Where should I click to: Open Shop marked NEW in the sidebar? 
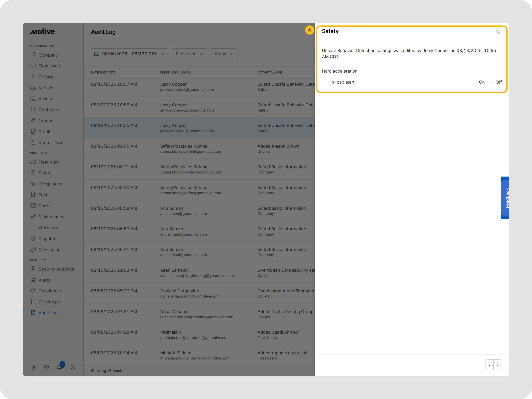click(x=44, y=143)
